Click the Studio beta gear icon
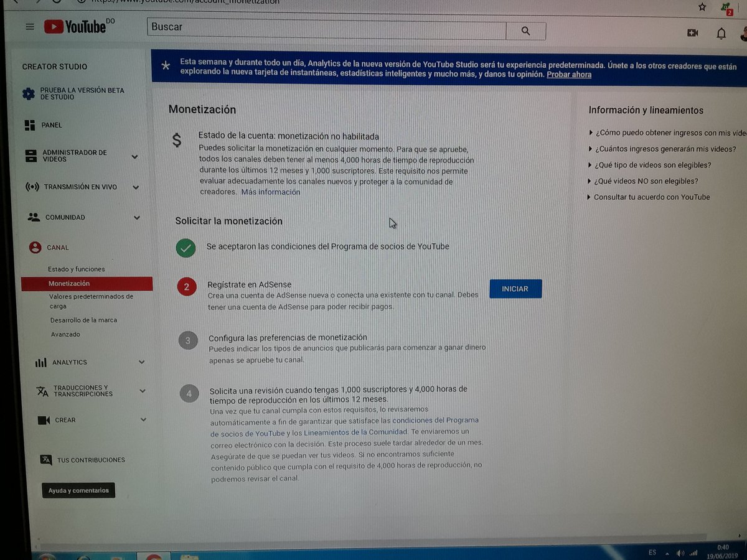Image resolution: width=747 pixels, height=560 pixels. (x=28, y=94)
